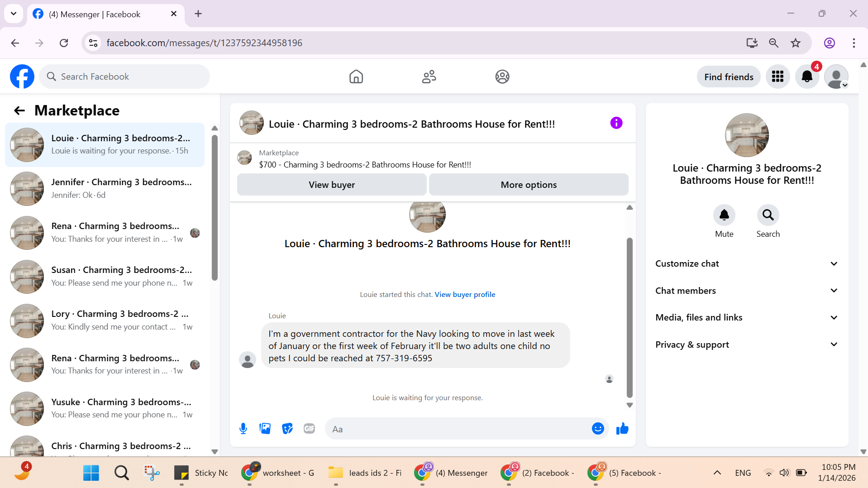Reload the page
Screen dimensions: 868x488
point(64,43)
